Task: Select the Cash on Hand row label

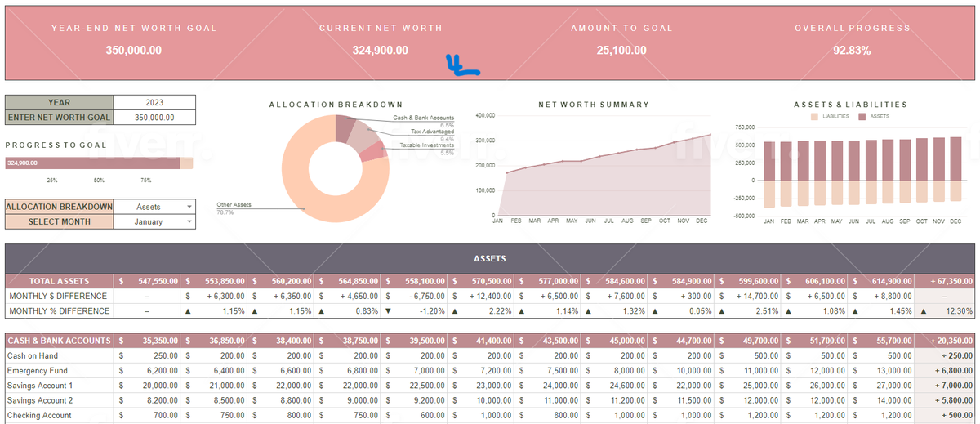Action: pos(59,356)
